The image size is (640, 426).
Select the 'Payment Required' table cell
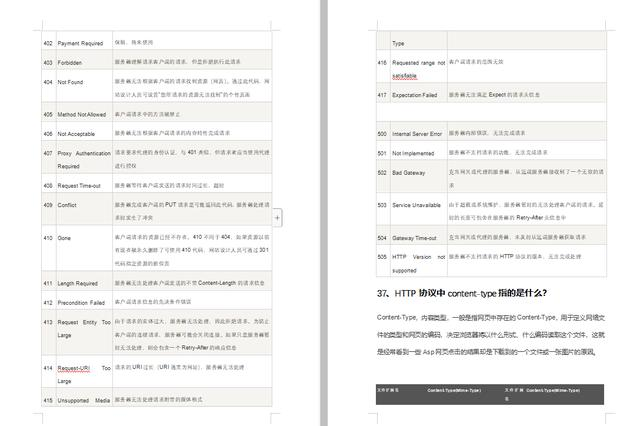point(84,40)
